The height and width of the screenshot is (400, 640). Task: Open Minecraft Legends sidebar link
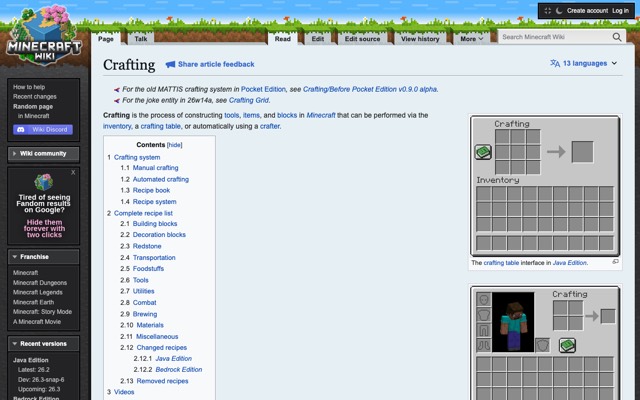pyautogui.click(x=38, y=292)
